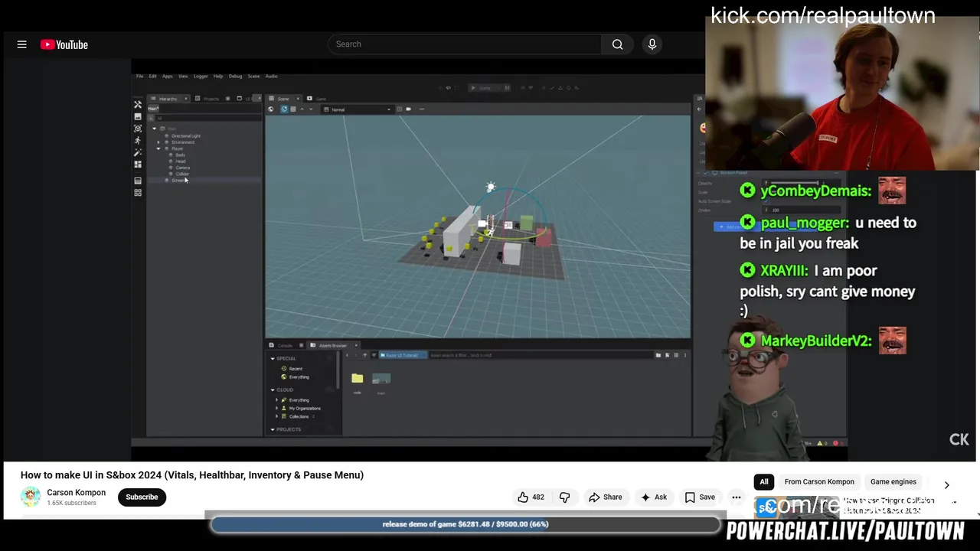
Task: Select Directional Light in hierarchy
Action: pos(186,136)
